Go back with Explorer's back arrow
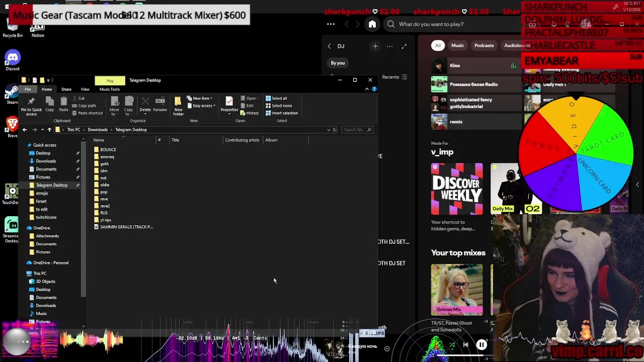 point(25,130)
